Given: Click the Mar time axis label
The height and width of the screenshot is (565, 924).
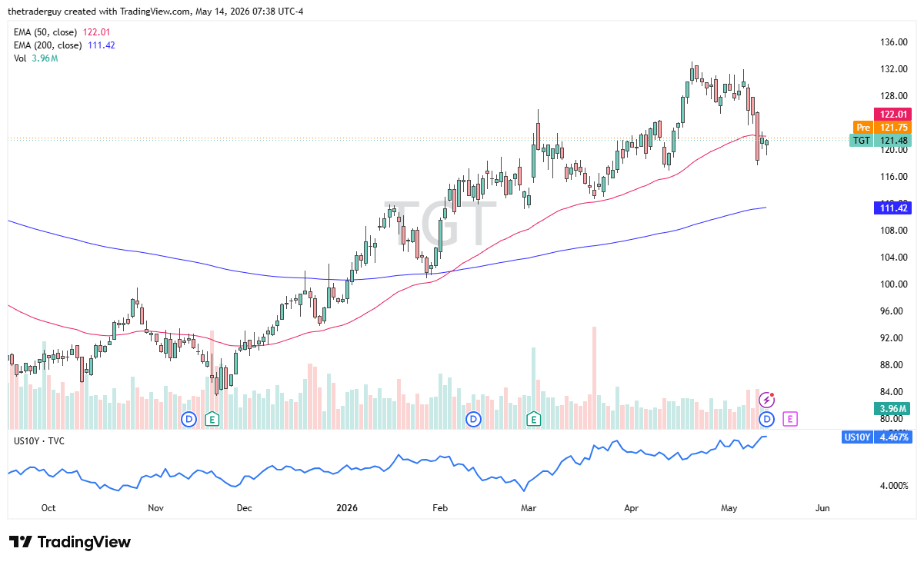Looking at the screenshot, I should 528,508.
